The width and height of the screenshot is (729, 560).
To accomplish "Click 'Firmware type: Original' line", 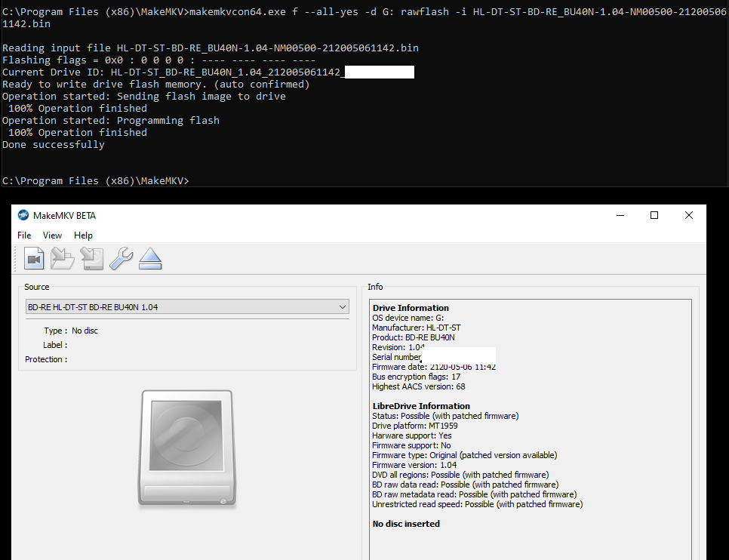I will pyautogui.click(x=464, y=455).
